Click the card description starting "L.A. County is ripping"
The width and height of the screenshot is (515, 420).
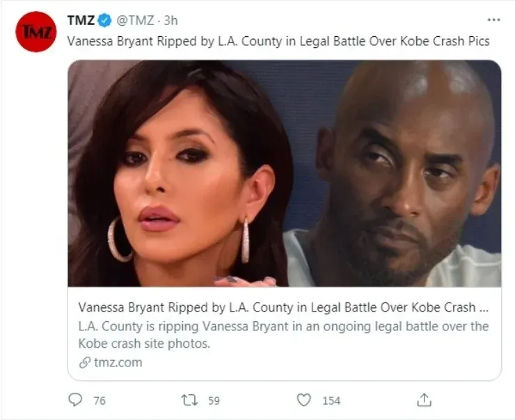coord(283,335)
